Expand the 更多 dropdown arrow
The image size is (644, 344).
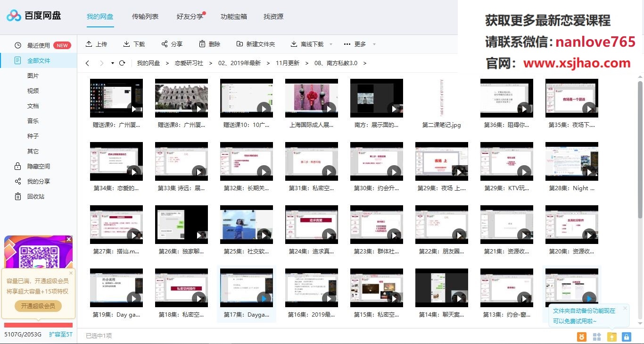point(374,44)
